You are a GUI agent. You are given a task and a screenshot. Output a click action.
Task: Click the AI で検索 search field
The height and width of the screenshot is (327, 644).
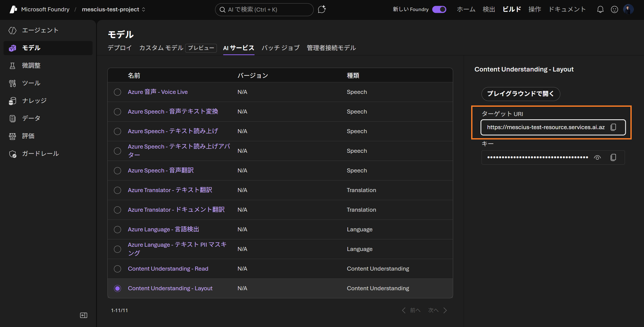[264, 10]
